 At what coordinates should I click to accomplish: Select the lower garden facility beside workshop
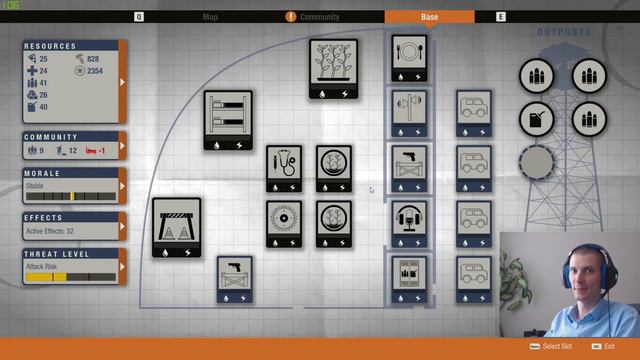click(x=334, y=224)
